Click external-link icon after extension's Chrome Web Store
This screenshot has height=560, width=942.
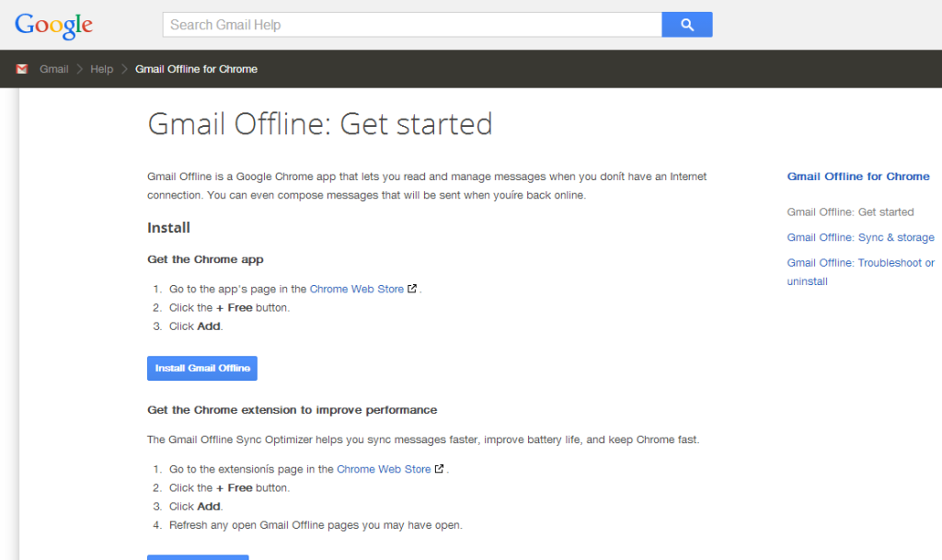pyautogui.click(x=439, y=468)
